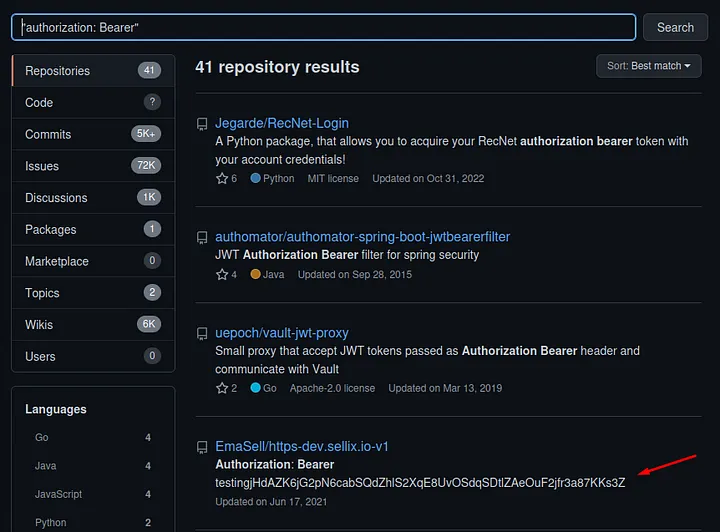Click "Updated on Jun 17, 2021" text
The image size is (720, 532).
(271, 502)
